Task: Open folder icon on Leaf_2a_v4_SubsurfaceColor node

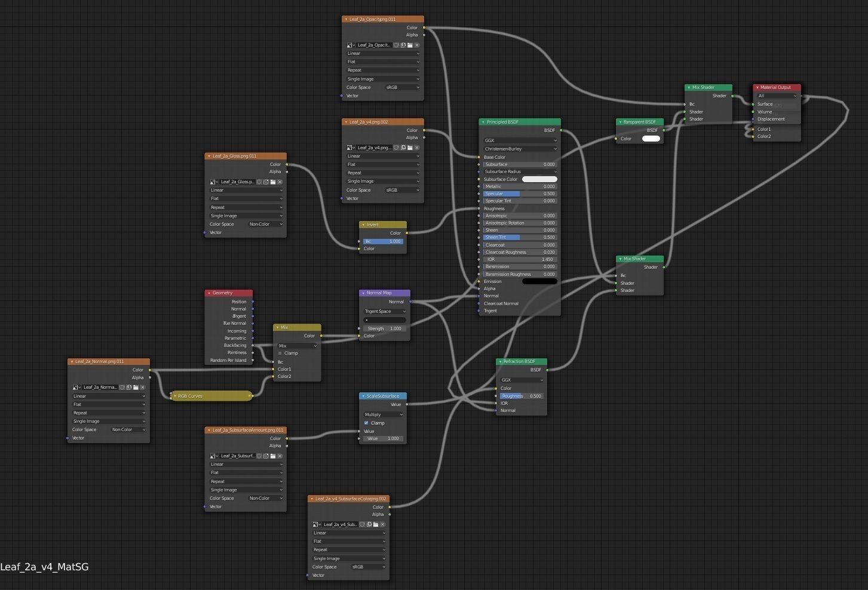Action: pos(376,524)
